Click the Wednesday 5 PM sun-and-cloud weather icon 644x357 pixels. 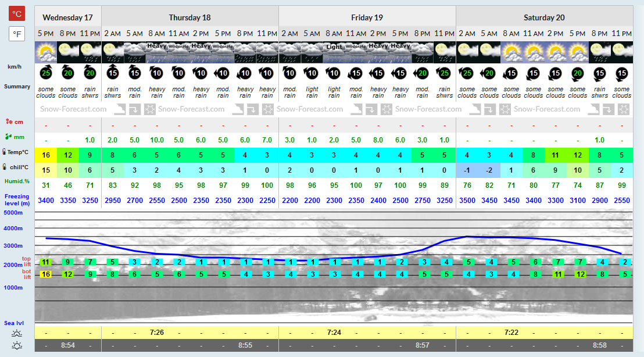click(x=45, y=52)
